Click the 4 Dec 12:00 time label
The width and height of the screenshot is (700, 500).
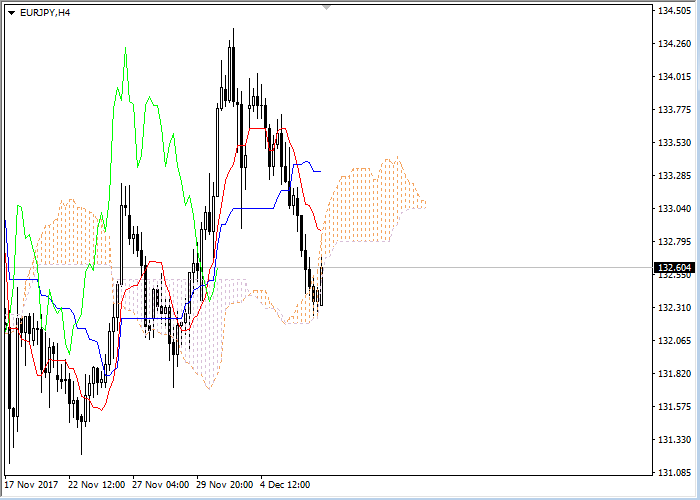[x=286, y=484]
